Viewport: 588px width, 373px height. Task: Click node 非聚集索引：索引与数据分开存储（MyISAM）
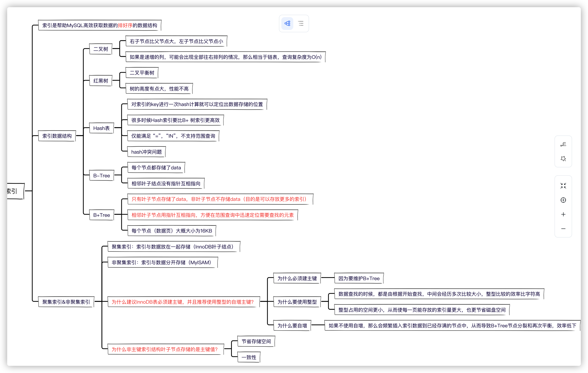(163, 262)
